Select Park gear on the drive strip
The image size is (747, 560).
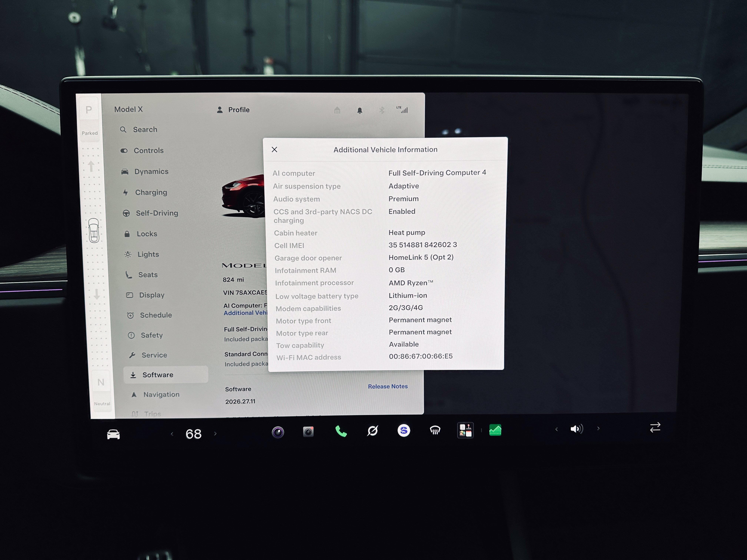click(x=89, y=110)
